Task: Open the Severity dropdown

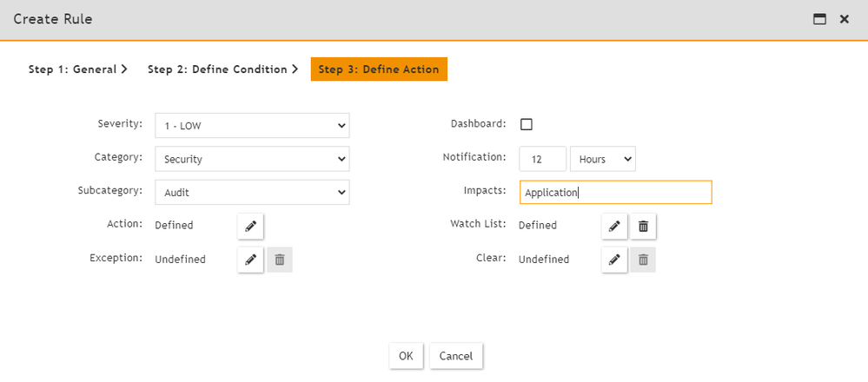Action: [252, 126]
